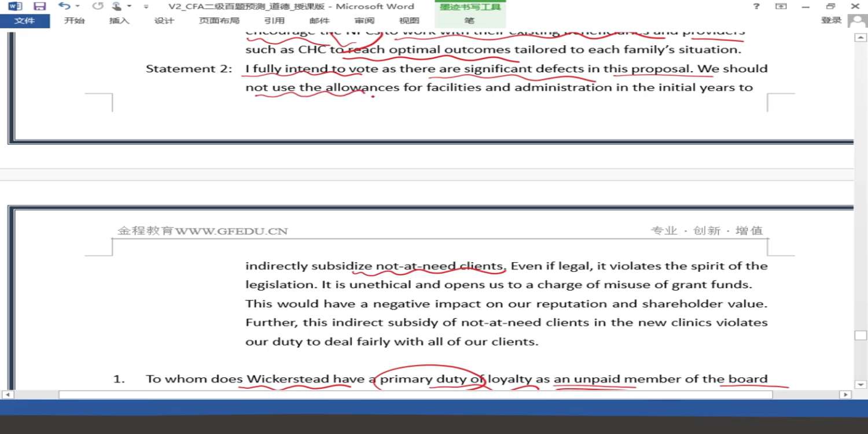Click the touch/mouse mode icon
The image size is (868, 434).
(117, 6)
